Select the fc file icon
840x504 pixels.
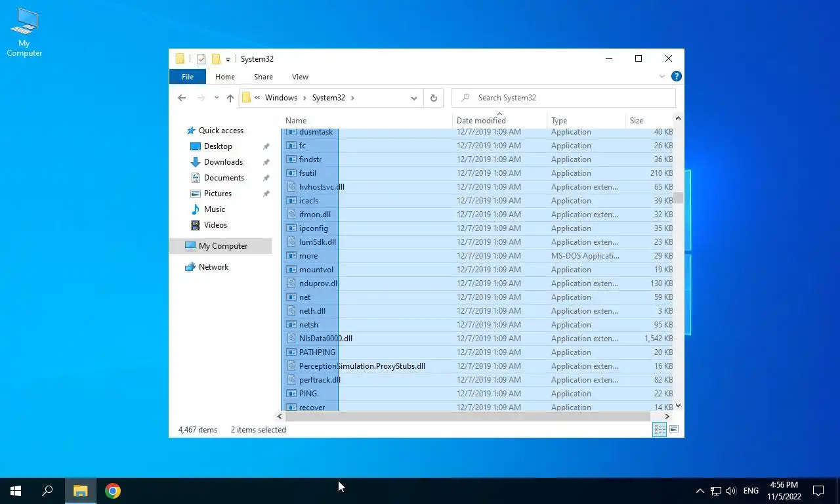[x=293, y=146]
